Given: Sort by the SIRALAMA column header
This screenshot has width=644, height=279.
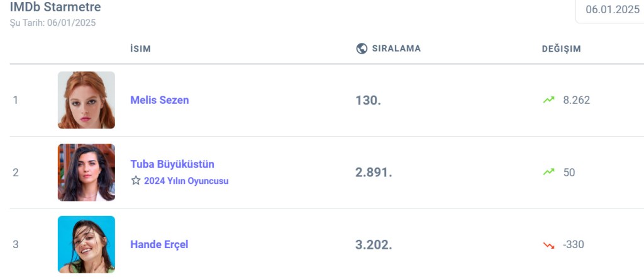Looking at the screenshot, I should (x=396, y=48).
